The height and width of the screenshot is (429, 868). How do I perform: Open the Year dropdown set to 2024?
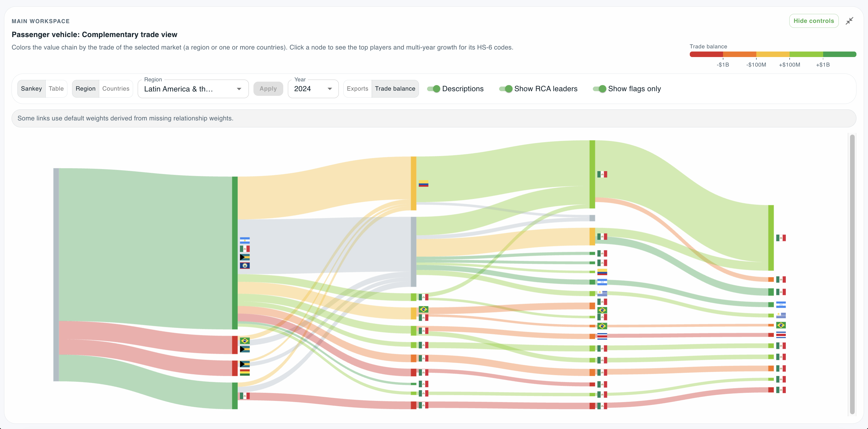(x=313, y=89)
